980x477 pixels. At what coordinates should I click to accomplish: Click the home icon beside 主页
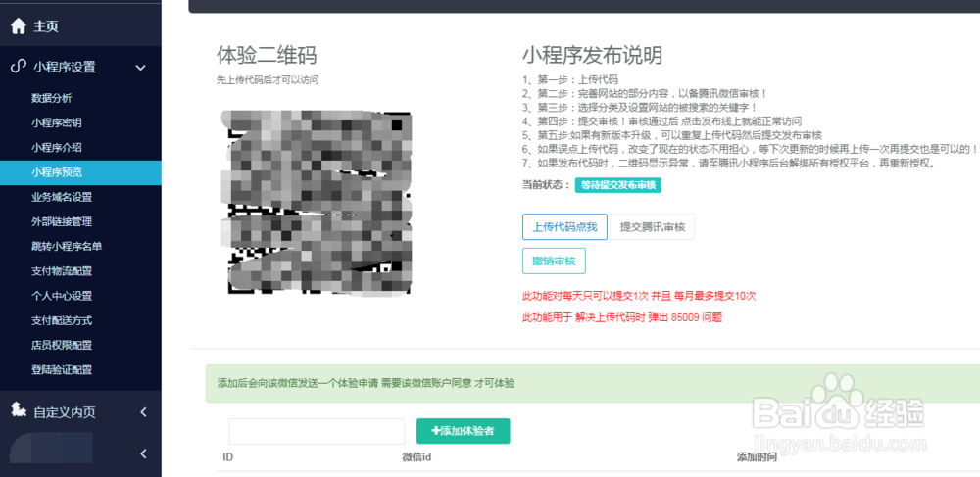(x=19, y=26)
